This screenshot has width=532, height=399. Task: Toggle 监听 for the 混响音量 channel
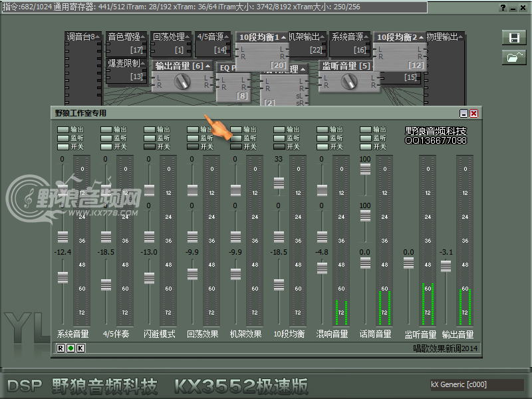(x=323, y=138)
